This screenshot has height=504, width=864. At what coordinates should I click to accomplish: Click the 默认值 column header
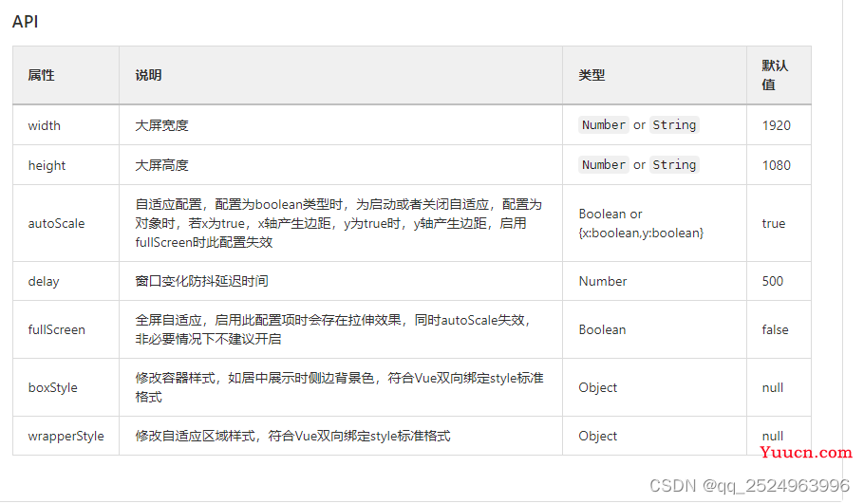tap(775, 75)
